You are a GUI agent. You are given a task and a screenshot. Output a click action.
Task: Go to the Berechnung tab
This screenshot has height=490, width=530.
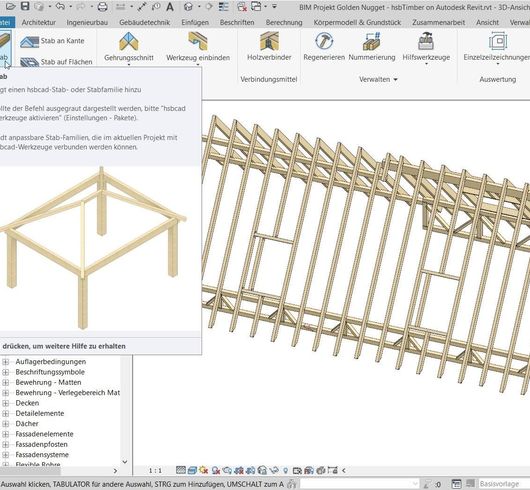[284, 22]
